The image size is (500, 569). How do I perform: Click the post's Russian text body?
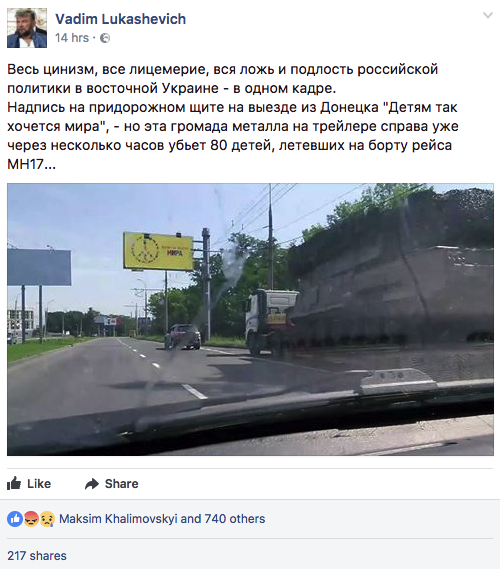click(233, 116)
